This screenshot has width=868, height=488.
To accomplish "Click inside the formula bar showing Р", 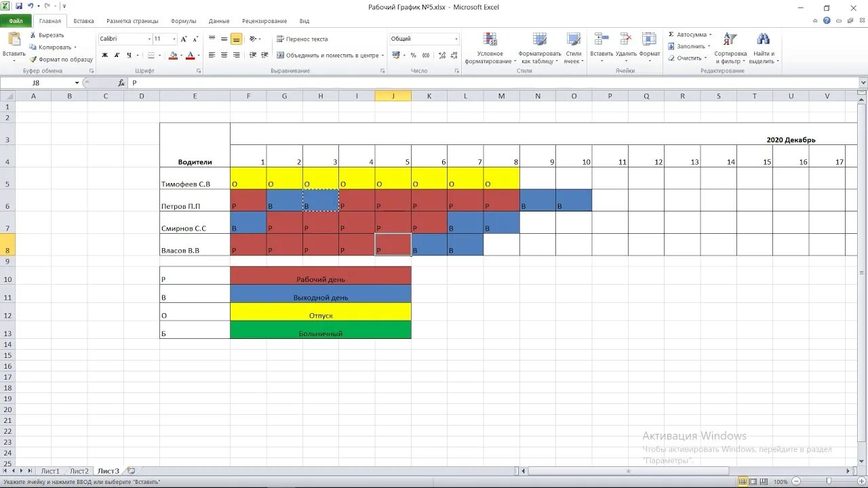I will [493, 83].
